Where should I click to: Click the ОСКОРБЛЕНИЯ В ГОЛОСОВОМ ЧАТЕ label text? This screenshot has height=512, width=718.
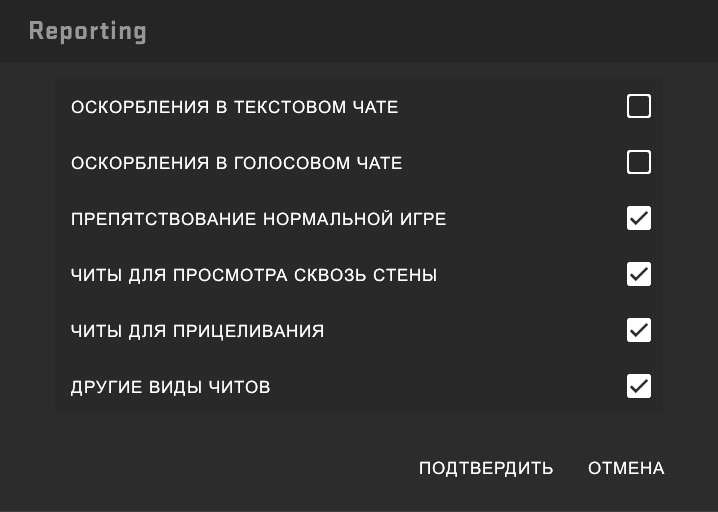pos(236,163)
